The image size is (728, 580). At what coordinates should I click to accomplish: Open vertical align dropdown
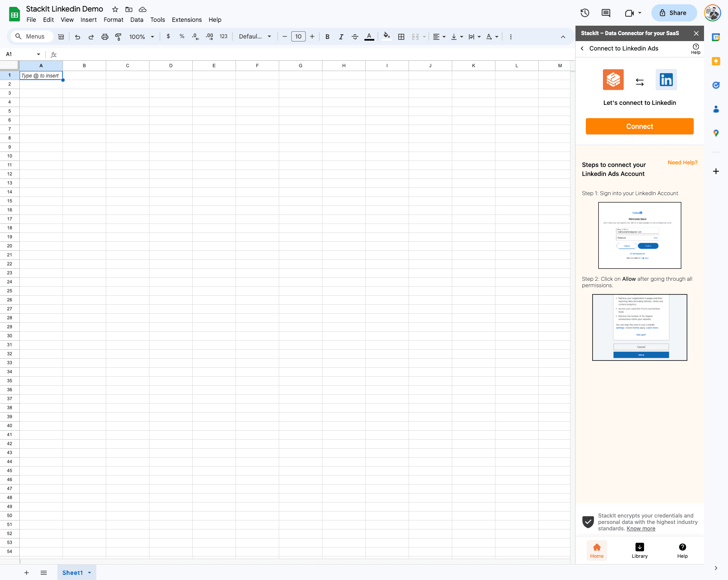tap(457, 37)
